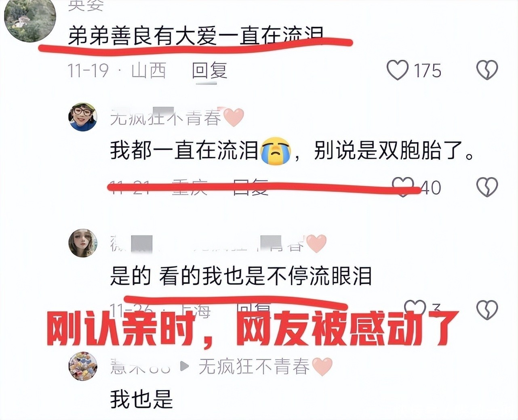Like the comment with 175 likes
The height and width of the screenshot is (420, 518).
click(398, 70)
